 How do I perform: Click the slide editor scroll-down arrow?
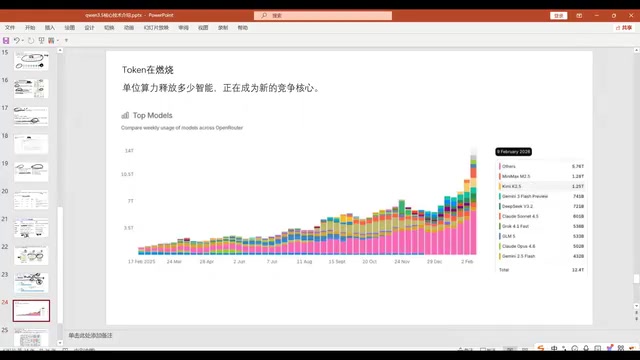[636, 306]
